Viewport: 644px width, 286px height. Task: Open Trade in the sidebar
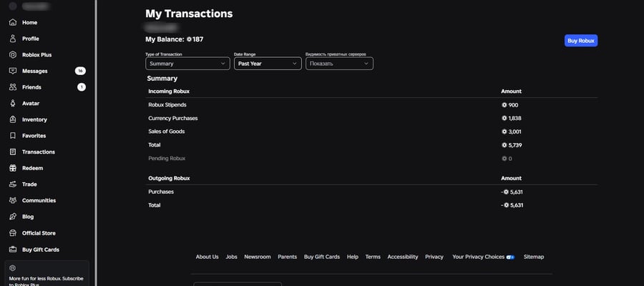29,184
